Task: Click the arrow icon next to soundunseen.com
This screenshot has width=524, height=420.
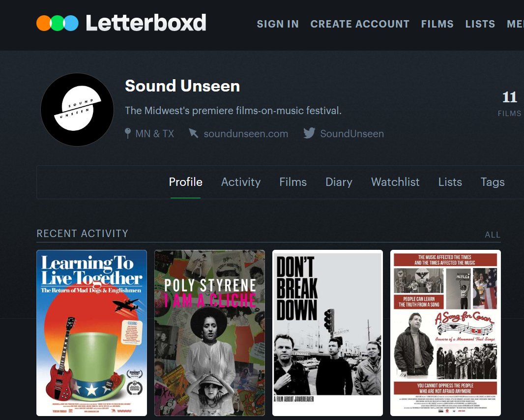Action: (x=194, y=133)
